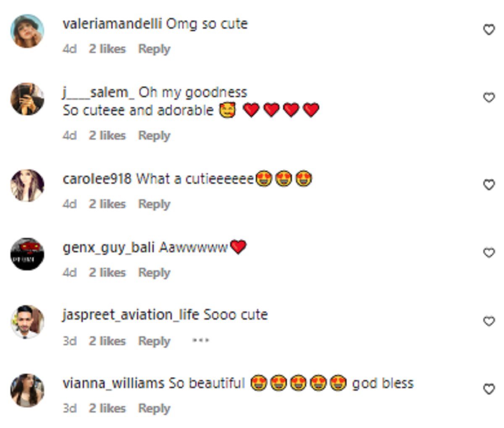The width and height of the screenshot is (504, 428).
Task: Like j___salem_'s comment with the heart icon
Action: [x=489, y=98]
